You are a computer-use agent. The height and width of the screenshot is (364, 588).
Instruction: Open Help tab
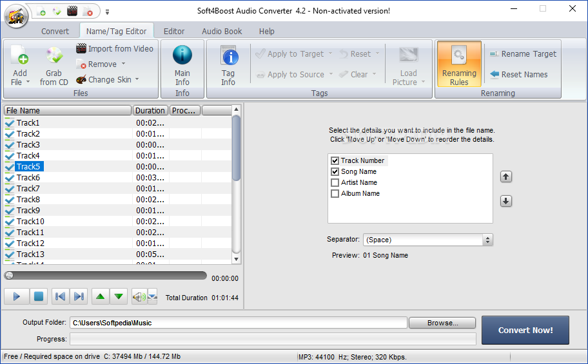[x=267, y=32]
